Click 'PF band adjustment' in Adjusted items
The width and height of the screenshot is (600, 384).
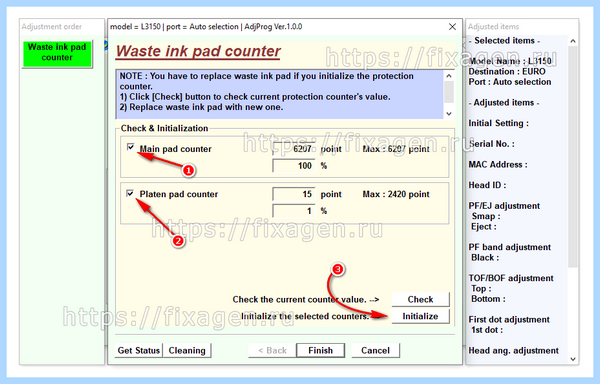tap(510, 247)
